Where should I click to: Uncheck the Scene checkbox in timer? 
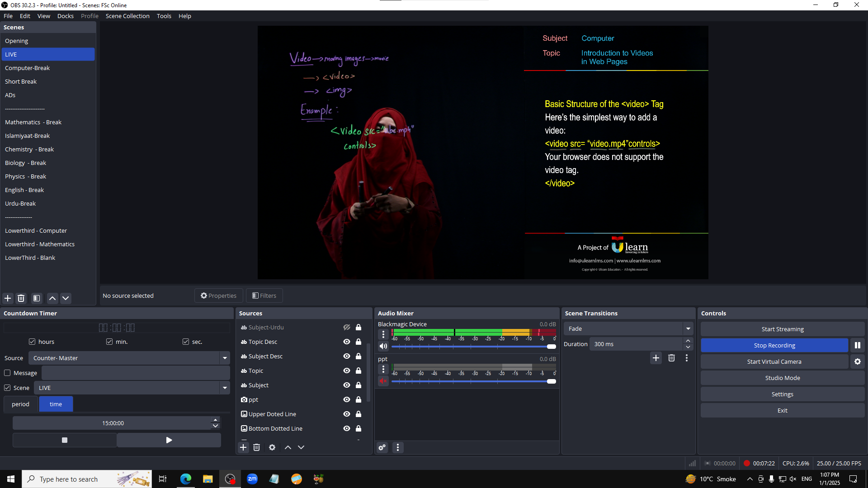click(7, 388)
